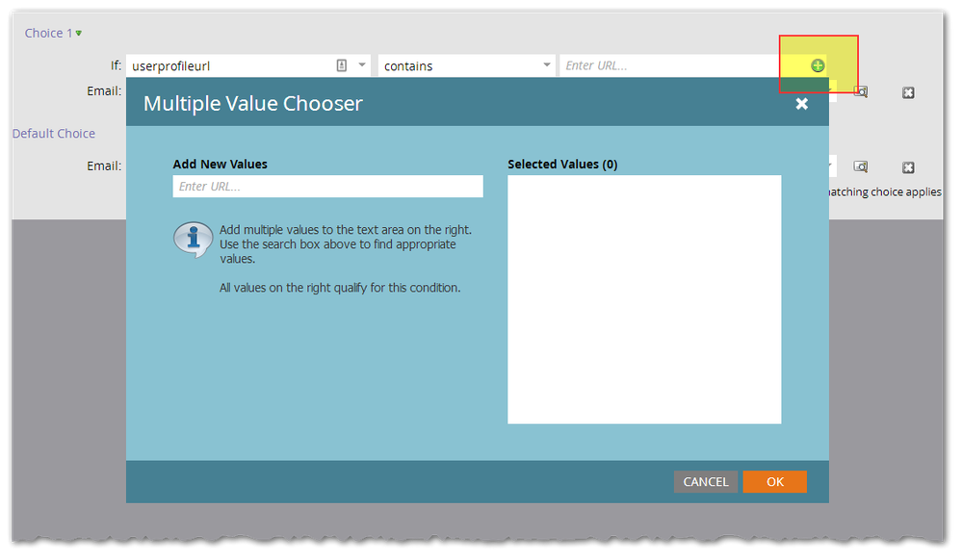Click the Multiple Value Chooser title
Image resolution: width=962 pixels, height=560 pixels.
pyautogui.click(x=252, y=104)
